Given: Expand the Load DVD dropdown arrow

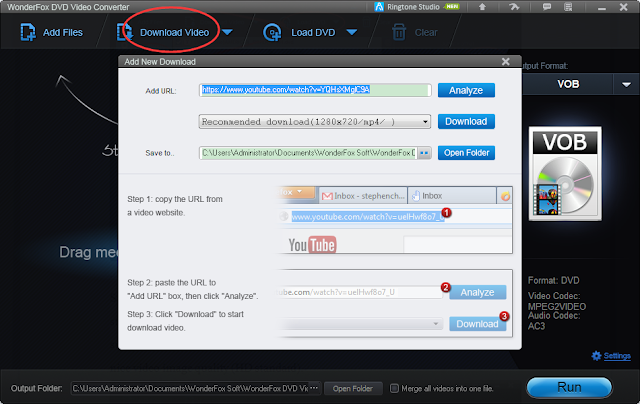Looking at the screenshot, I should [x=352, y=32].
